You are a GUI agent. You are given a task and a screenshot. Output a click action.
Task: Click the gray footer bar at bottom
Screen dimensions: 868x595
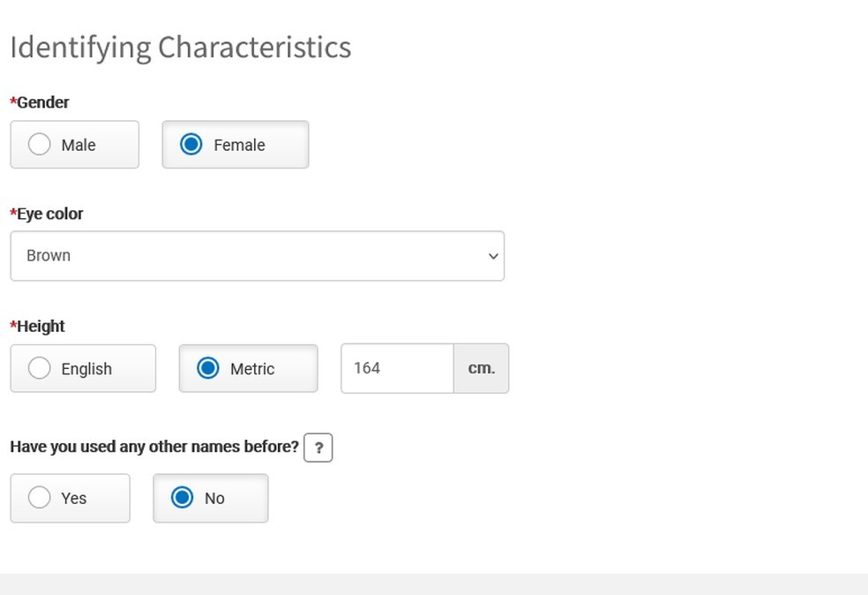(434, 584)
